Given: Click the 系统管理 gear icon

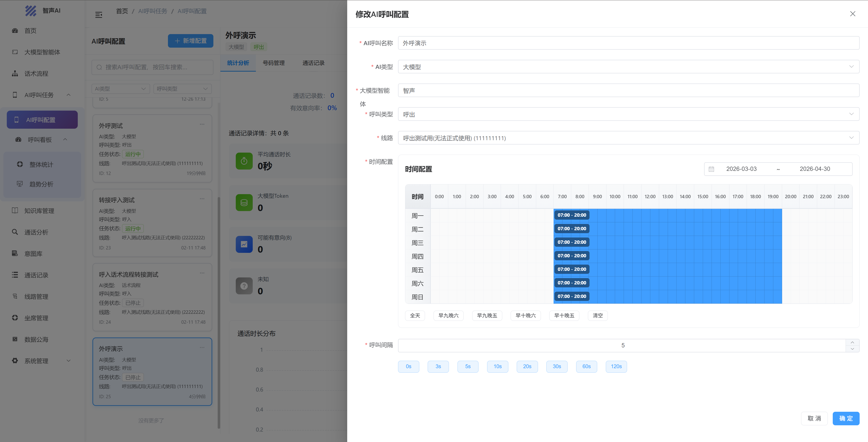Looking at the screenshot, I should (15, 361).
